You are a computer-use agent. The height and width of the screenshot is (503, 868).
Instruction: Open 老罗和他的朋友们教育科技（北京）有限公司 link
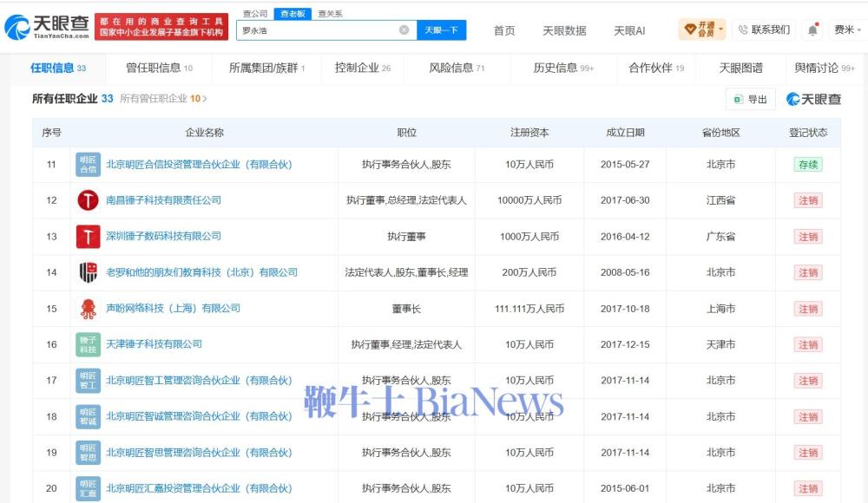pos(201,272)
